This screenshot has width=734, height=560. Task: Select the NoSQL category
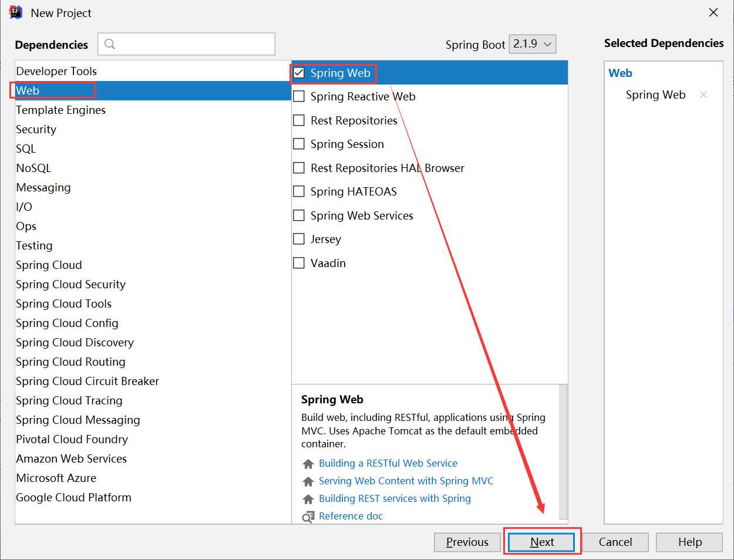tap(153, 168)
